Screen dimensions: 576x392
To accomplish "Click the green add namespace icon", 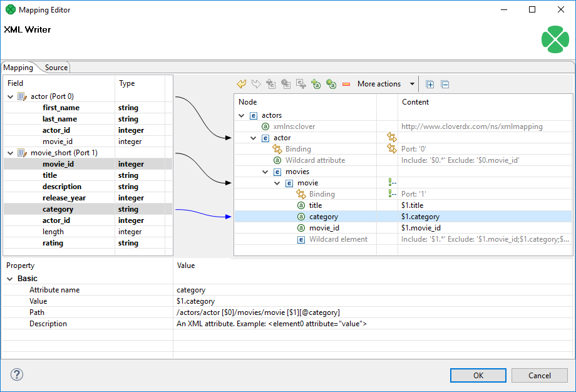I will pos(331,84).
